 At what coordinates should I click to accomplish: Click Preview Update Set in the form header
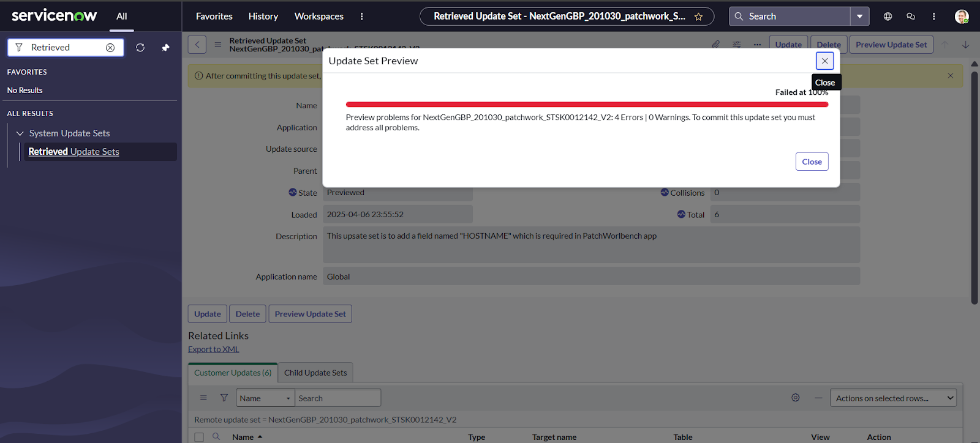(x=891, y=45)
